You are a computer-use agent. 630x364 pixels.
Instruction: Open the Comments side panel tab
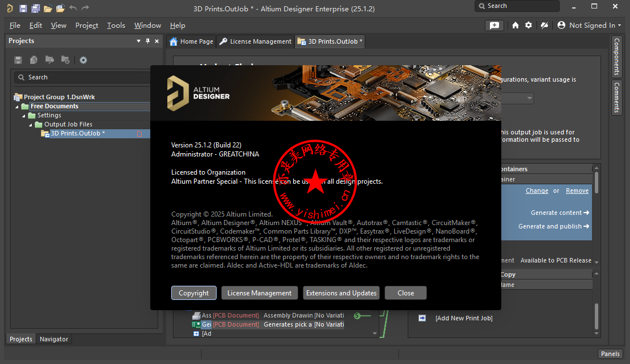616,97
